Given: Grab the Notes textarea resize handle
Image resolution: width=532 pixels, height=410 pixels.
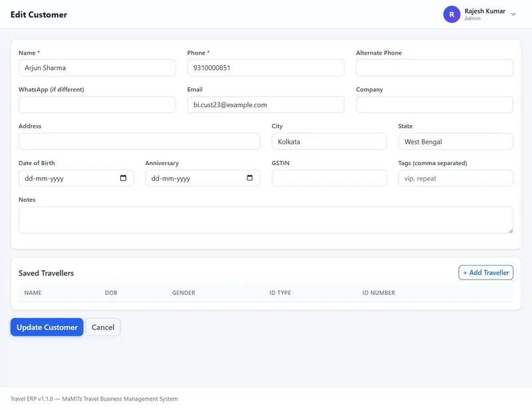Looking at the screenshot, I should point(510,231).
